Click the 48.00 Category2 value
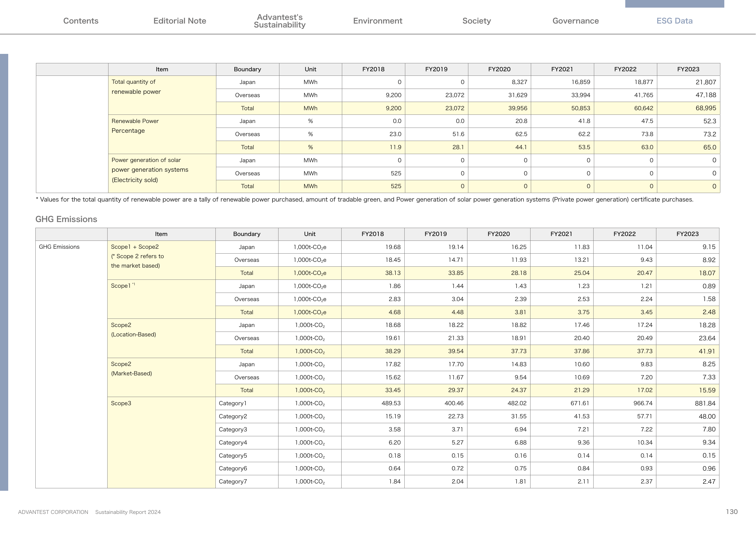Viewport: 756px width, 534px height. click(x=707, y=416)
